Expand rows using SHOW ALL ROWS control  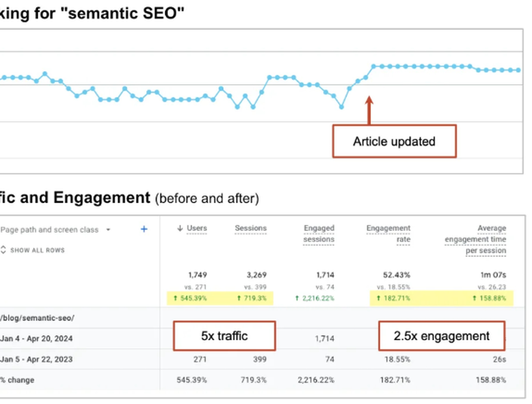click(37, 250)
